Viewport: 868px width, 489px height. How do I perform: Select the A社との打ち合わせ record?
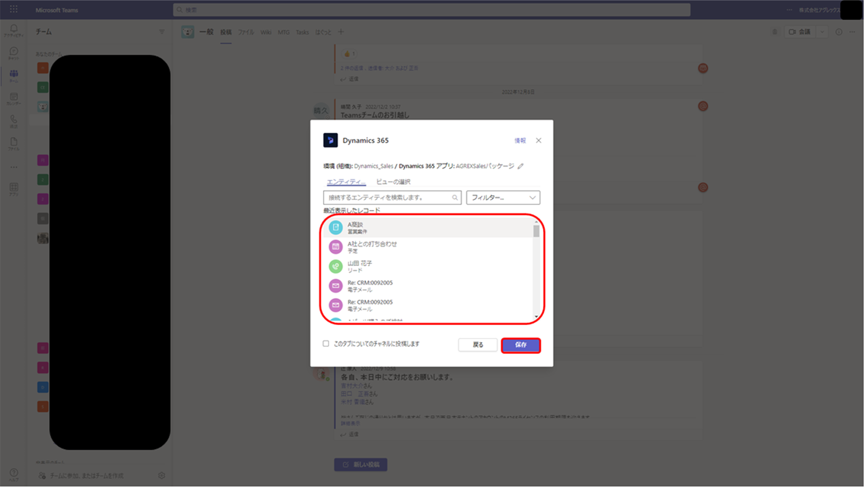point(428,247)
